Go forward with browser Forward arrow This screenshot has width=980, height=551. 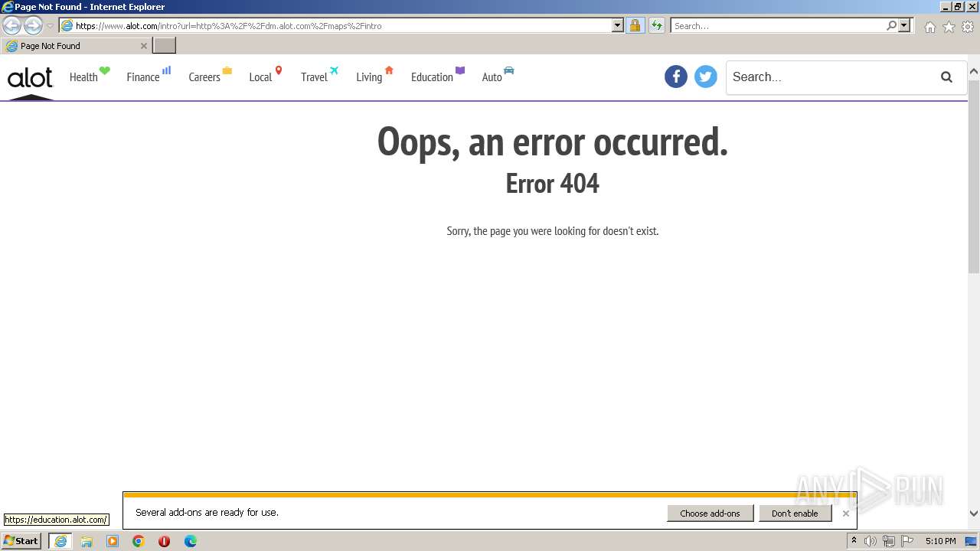pos(32,25)
